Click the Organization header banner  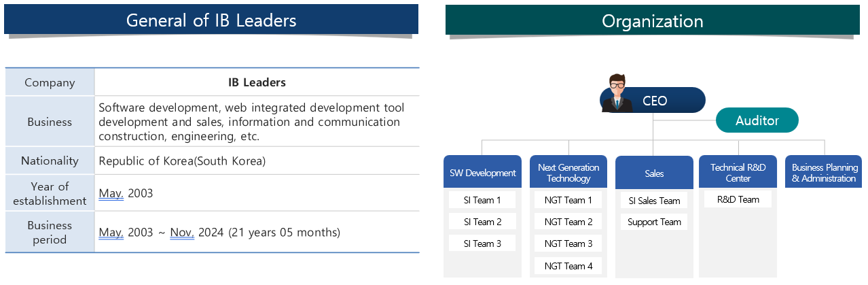pos(653,20)
